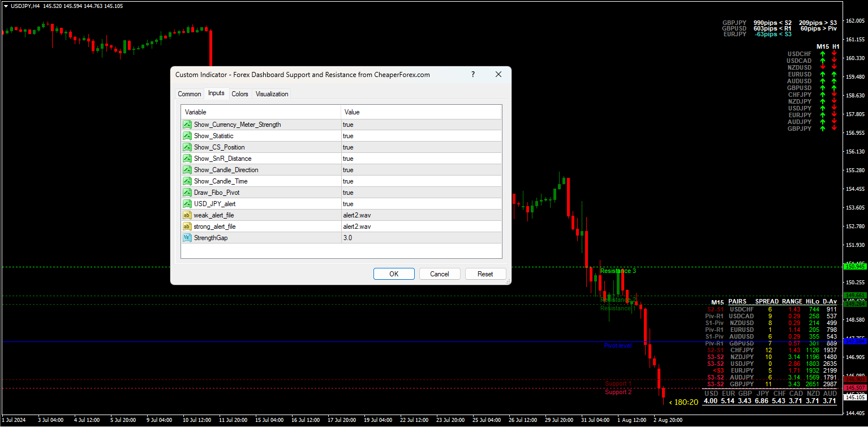Confirm the dialog with OK
This screenshot has width=868, height=427.
tap(394, 274)
